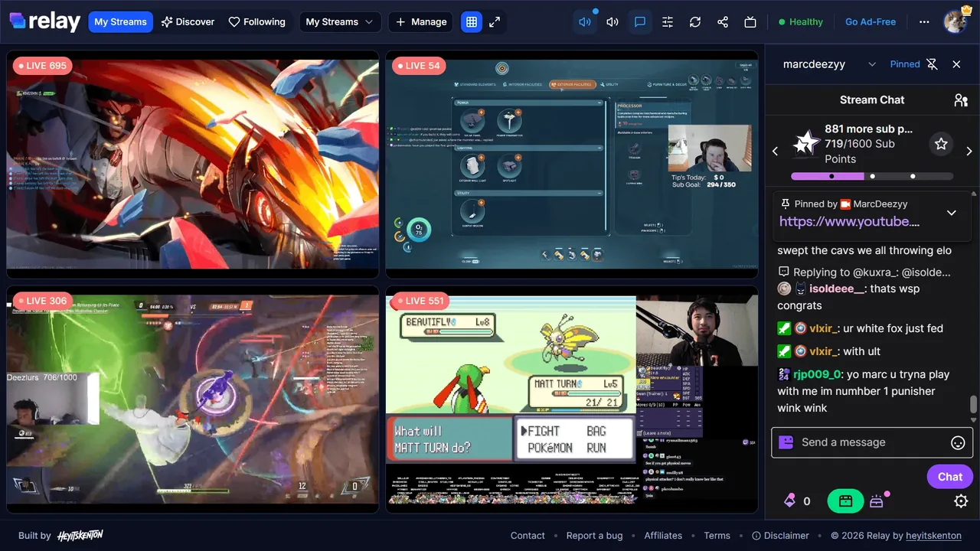Click the white speaker volume icon

612,22
